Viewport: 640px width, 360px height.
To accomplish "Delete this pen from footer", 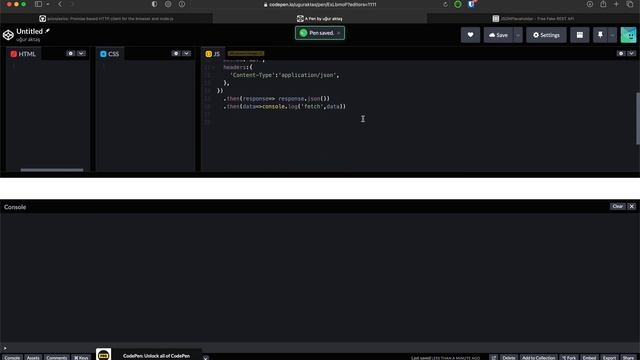I will [x=509, y=358].
